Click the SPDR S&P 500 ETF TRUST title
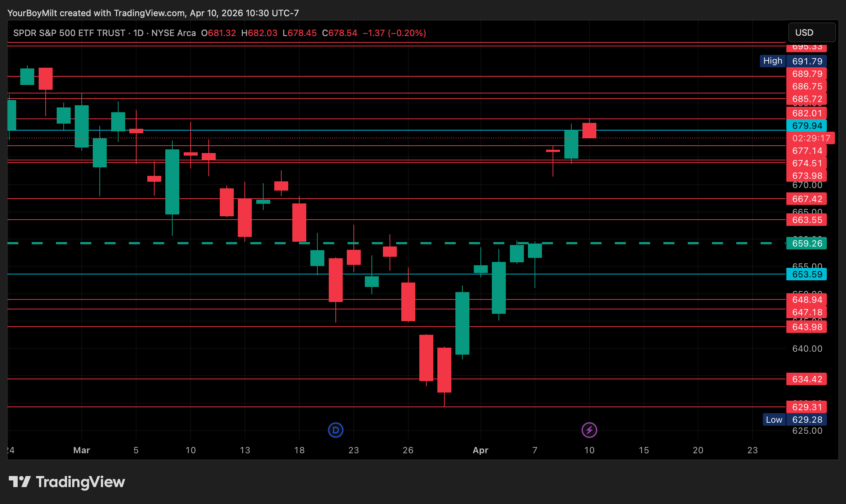This screenshot has width=846, height=504. [69, 33]
